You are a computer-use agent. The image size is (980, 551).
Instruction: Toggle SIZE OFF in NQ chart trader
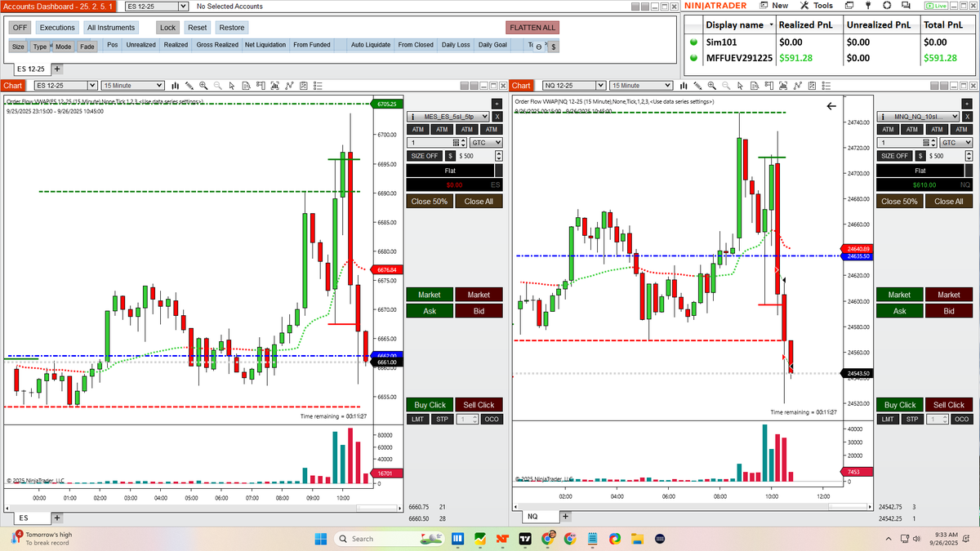pyautogui.click(x=895, y=156)
